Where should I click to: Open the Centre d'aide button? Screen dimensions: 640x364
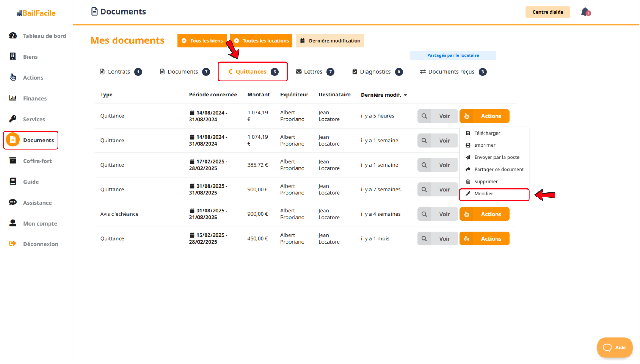point(548,12)
